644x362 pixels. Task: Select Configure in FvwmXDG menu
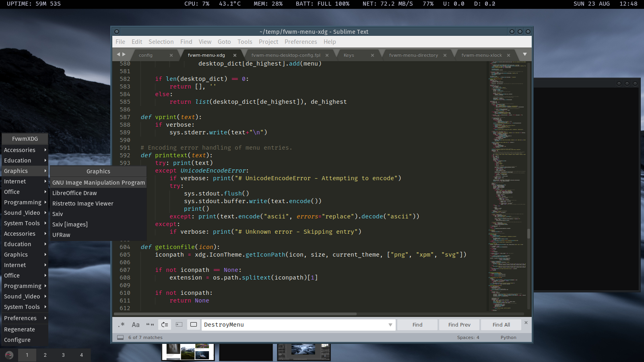tap(25, 340)
